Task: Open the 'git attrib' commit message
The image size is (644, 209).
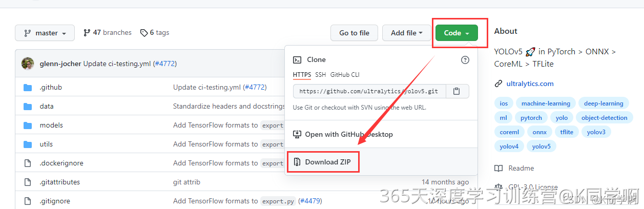Action: 186,182
